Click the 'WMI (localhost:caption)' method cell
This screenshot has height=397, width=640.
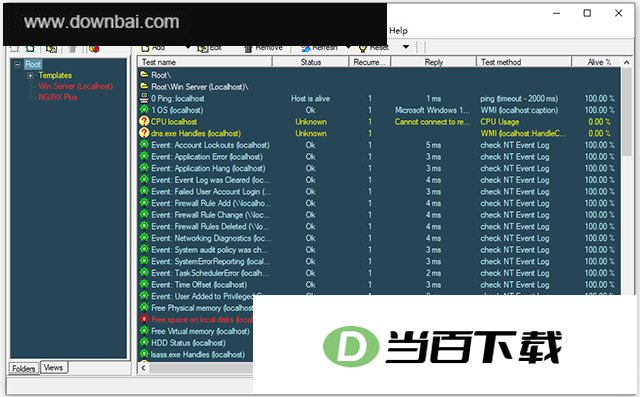click(519, 110)
